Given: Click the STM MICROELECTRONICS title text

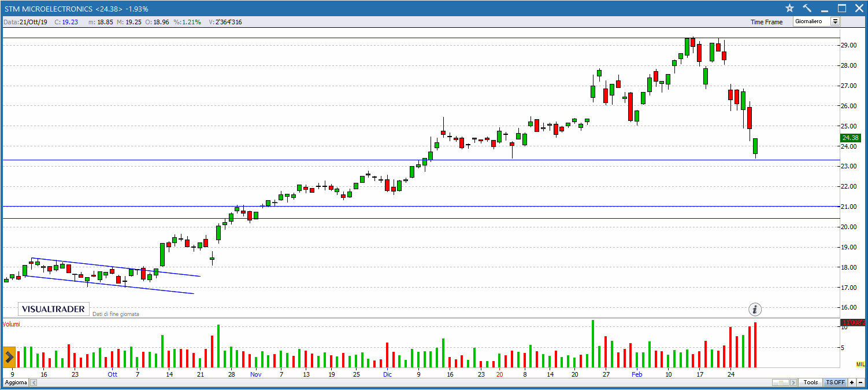Looking at the screenshot, I should point(48,9).
